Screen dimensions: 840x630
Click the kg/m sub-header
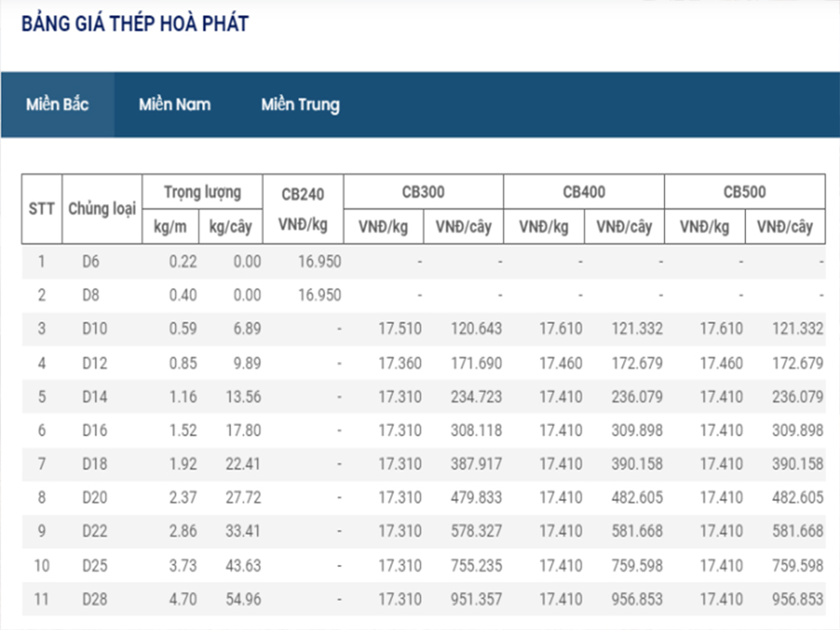click(169, 227)
